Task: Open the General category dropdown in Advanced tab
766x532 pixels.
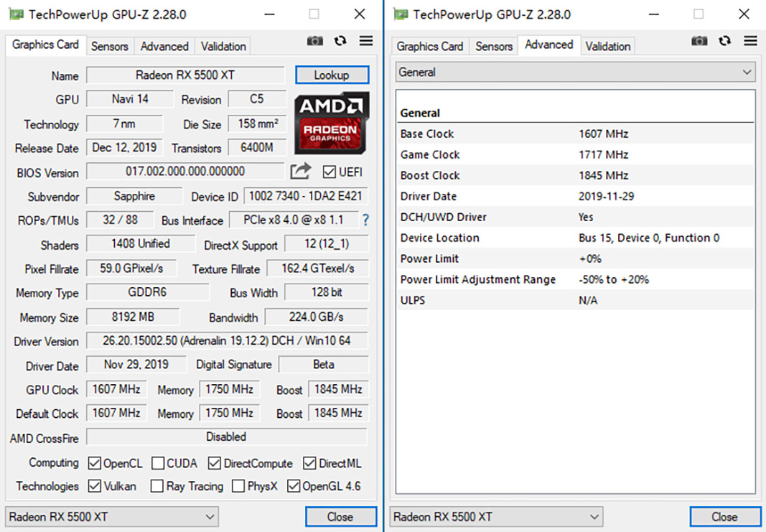Action: 575,73
